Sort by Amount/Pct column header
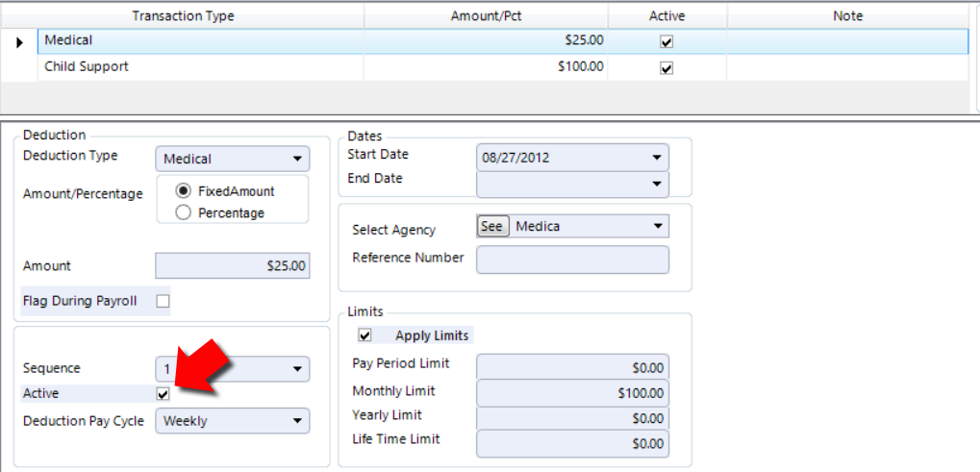 click(x=486, y=16)
